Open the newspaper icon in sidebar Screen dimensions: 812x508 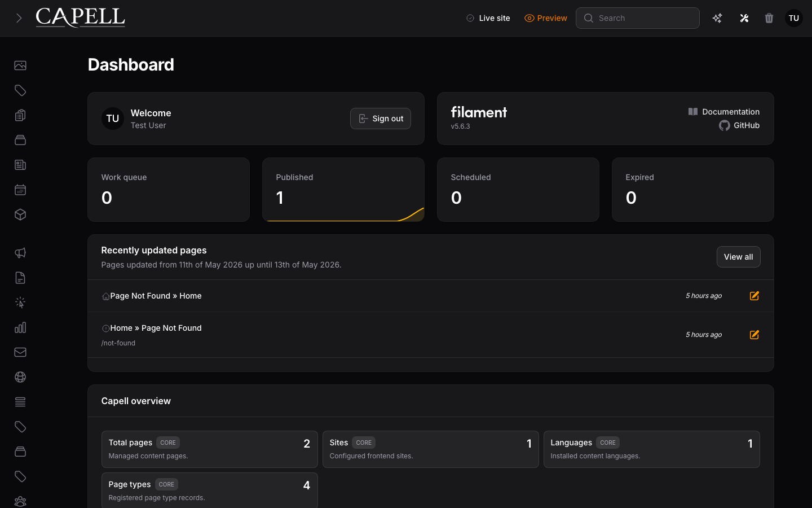(x=20, y=165)
